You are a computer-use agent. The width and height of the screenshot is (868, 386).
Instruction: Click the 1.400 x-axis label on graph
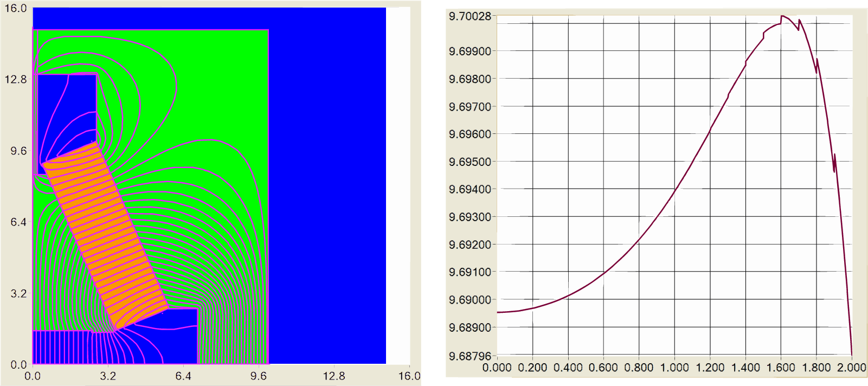(745, 368)
